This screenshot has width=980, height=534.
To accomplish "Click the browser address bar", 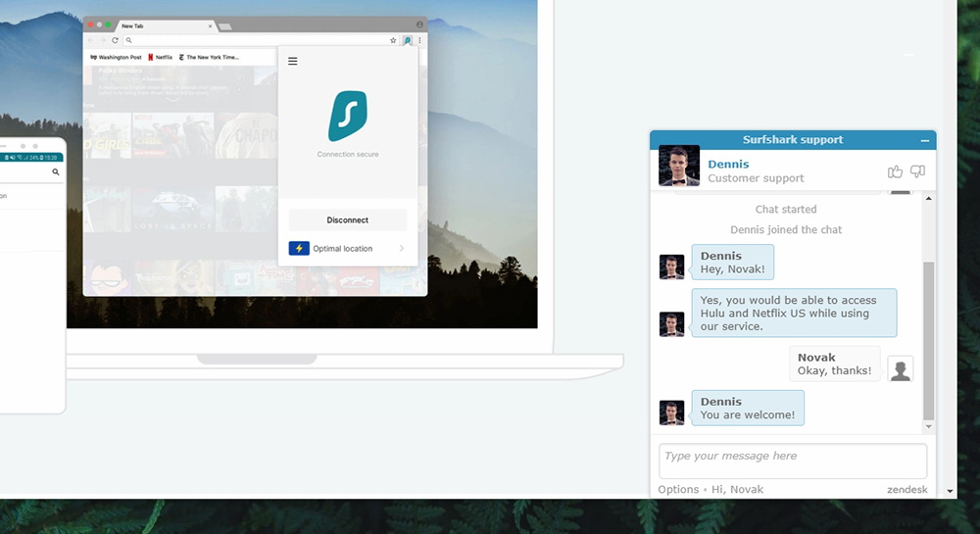I will [x=262, y=40].
